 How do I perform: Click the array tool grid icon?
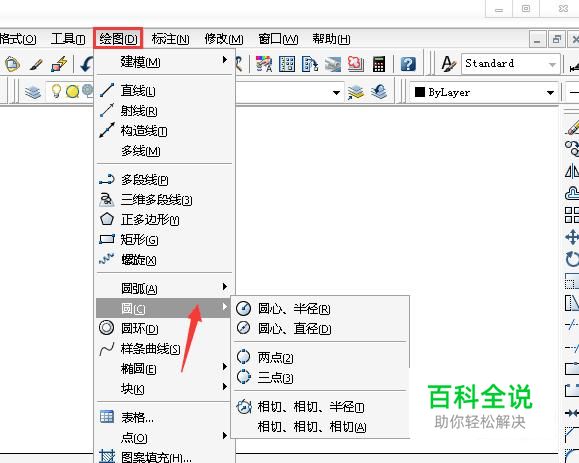click(572, 215)
